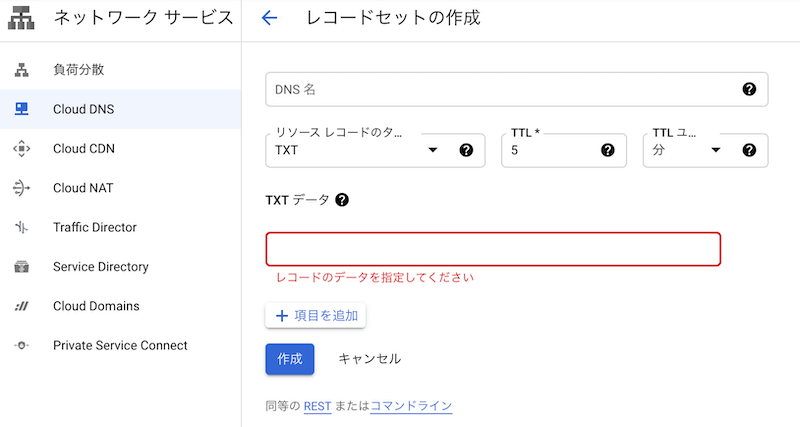This screenshot has height=427, width=800.
Task: Open the リソース レコードのタイプ TXT dropdown
Action: point(432,150)
